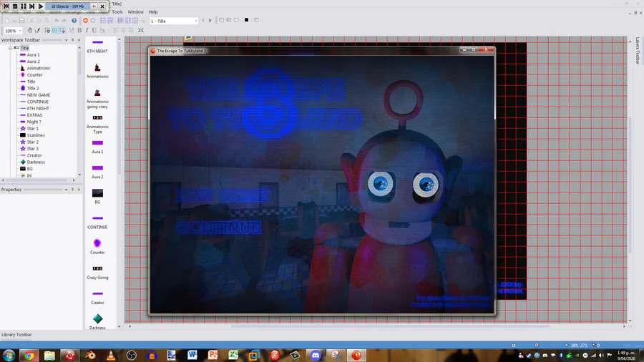
Task: Run the application with red run icon
Action: pyautogui.click(x=85, y=21)
